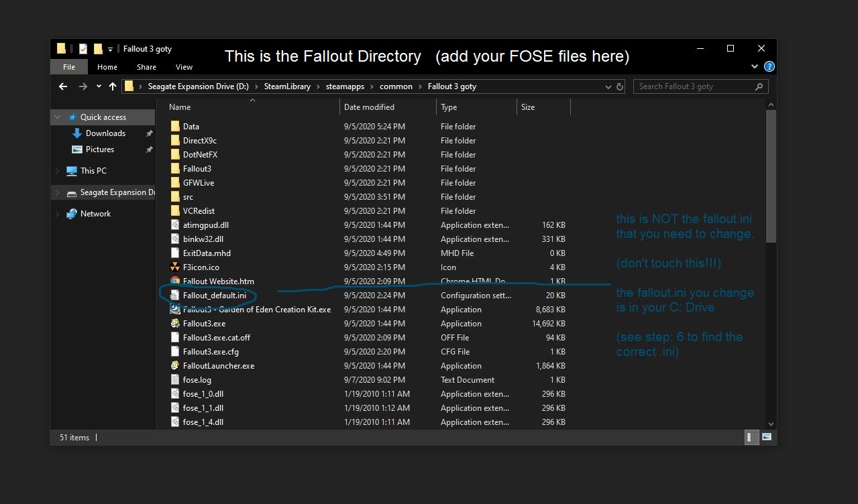
Task: Go up one folder level arrow
Action: click(x=112, y=86)
